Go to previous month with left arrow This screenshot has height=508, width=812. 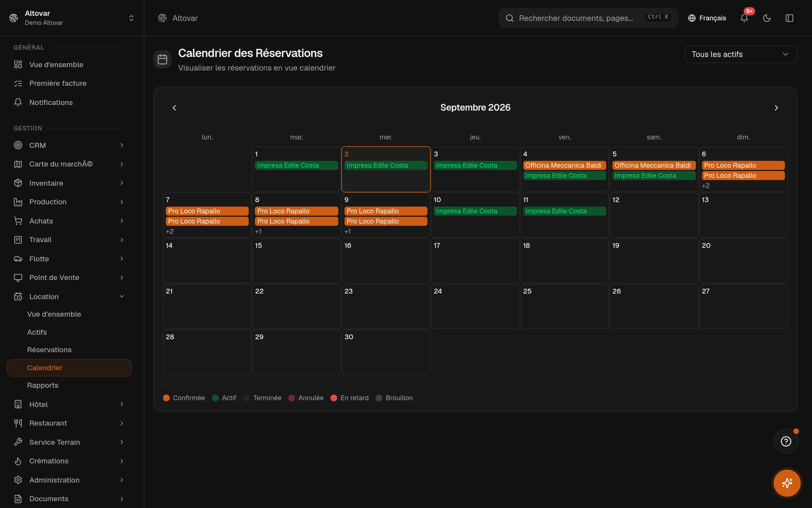(x=174, y=108)
